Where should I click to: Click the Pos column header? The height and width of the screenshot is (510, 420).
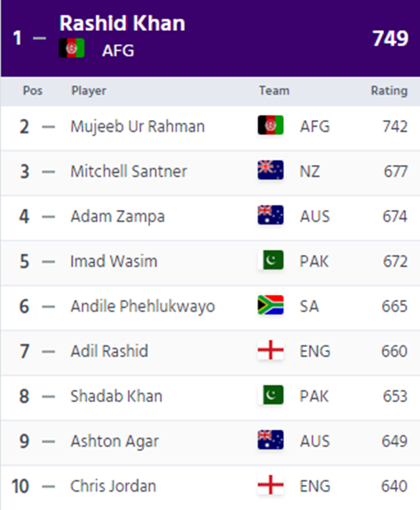33,91
